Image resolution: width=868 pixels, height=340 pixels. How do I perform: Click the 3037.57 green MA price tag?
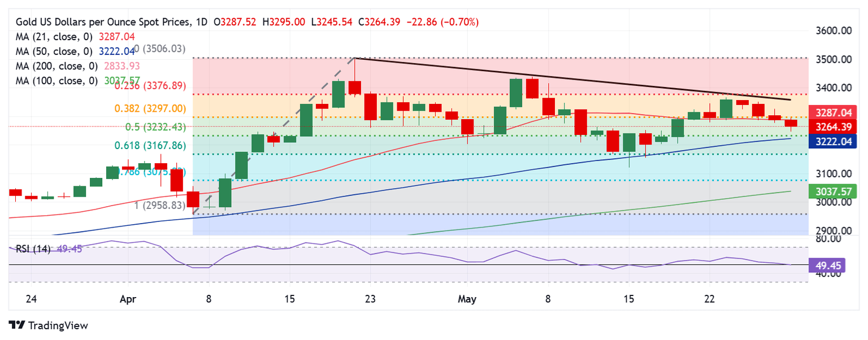tap(834, 191)
